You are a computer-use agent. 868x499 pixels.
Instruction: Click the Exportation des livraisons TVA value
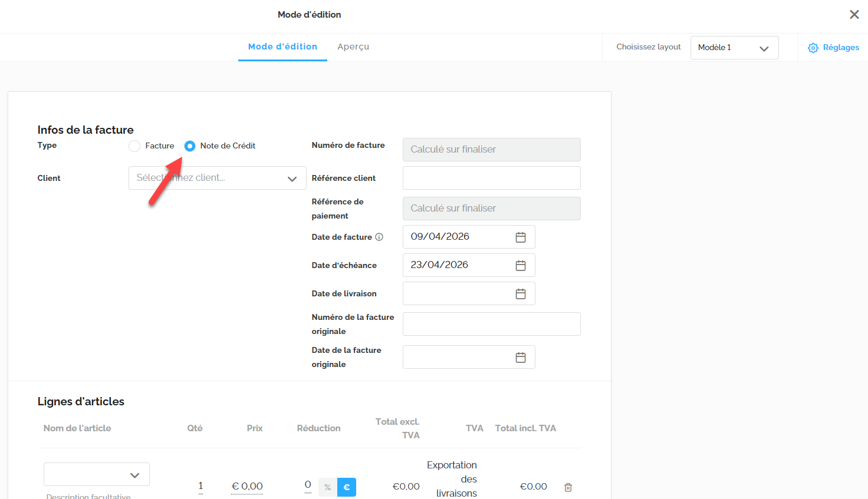(x=452, y=479)
